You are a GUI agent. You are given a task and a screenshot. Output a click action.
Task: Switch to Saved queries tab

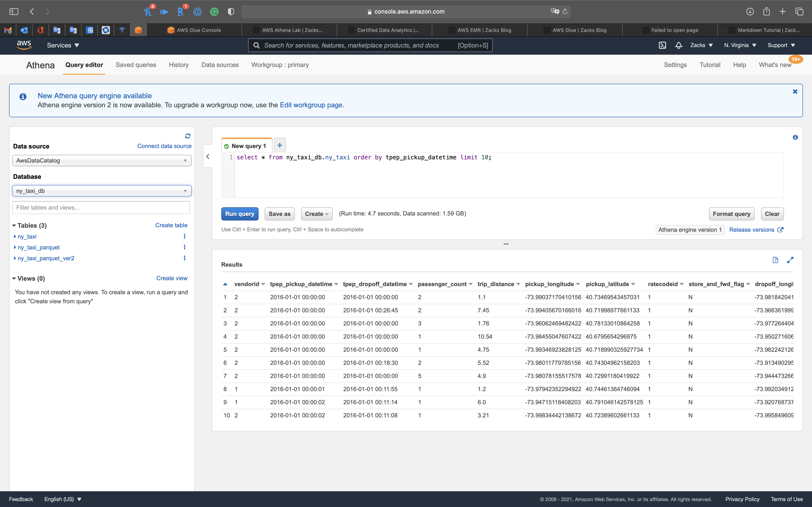136,65
